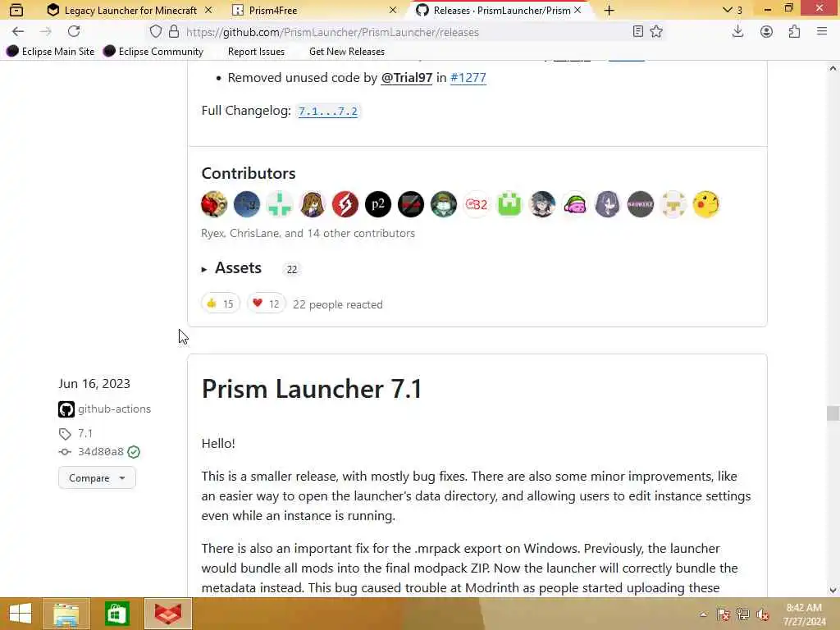Image resolution: width=840 pixels, height=630 pixels.
Task: Click the network tray icon
Action: [743, 614]
